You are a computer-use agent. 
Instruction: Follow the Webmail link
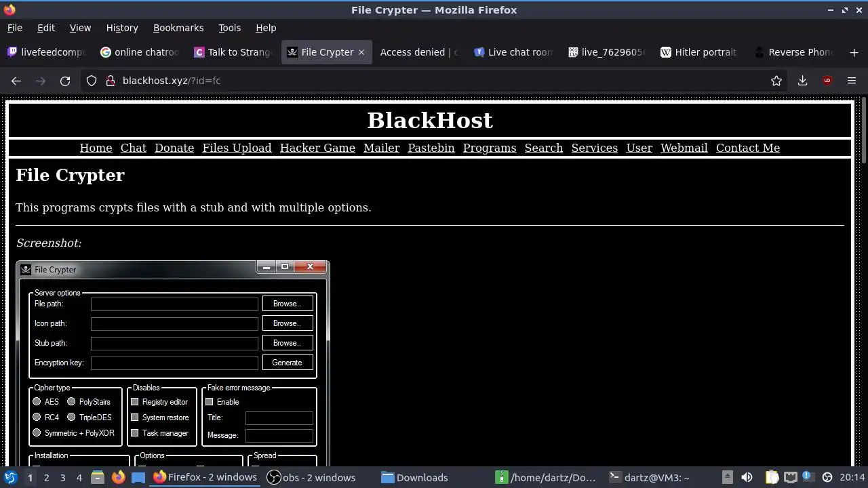pos(684,148)
